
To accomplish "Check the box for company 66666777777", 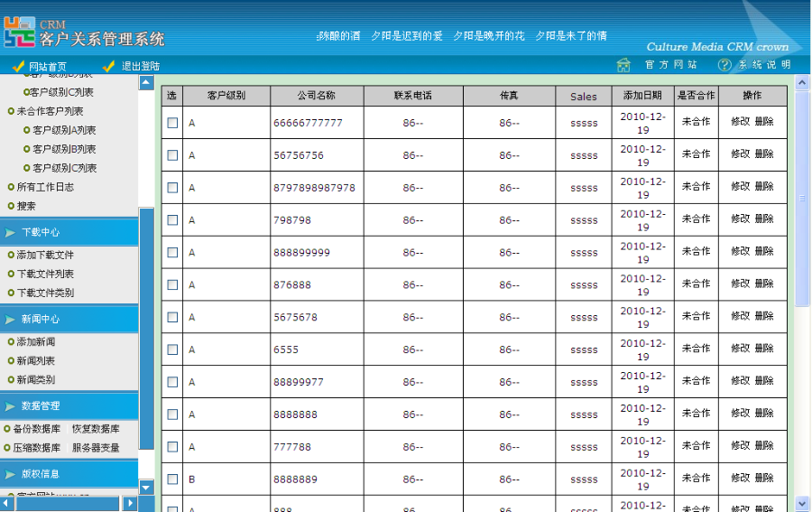I will point(172,123).
